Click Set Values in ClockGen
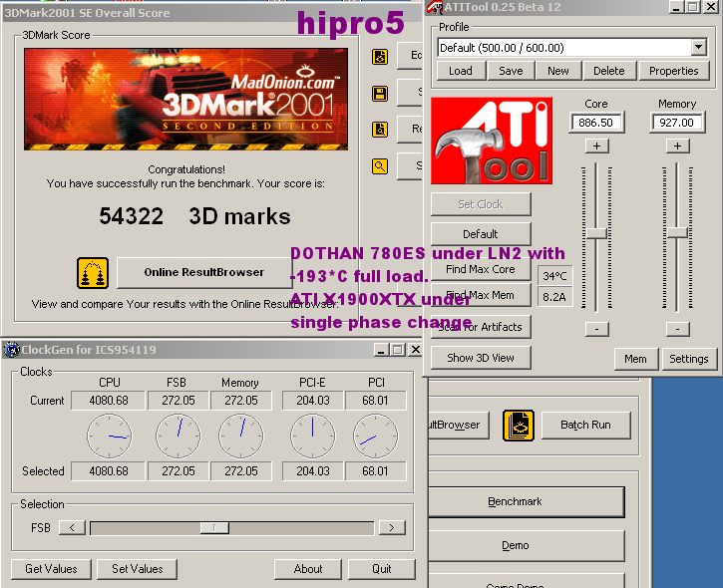723x588 pixels. click(138, 569)
